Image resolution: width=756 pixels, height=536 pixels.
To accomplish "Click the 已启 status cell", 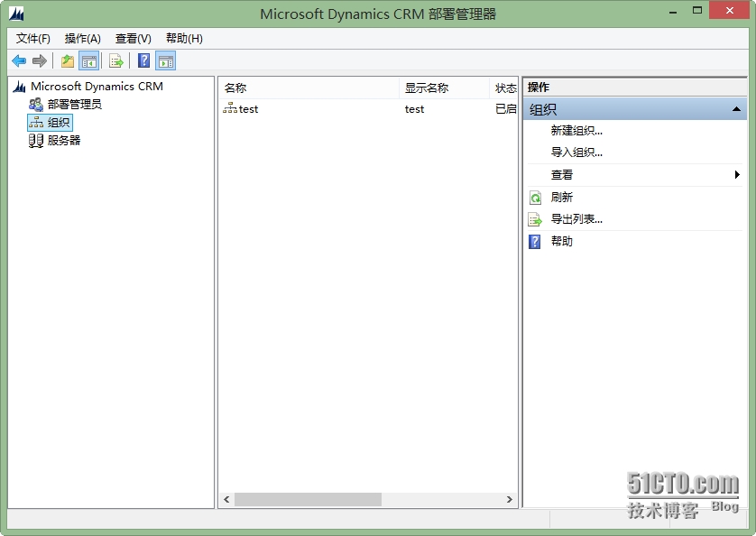I will coord(506,109).
